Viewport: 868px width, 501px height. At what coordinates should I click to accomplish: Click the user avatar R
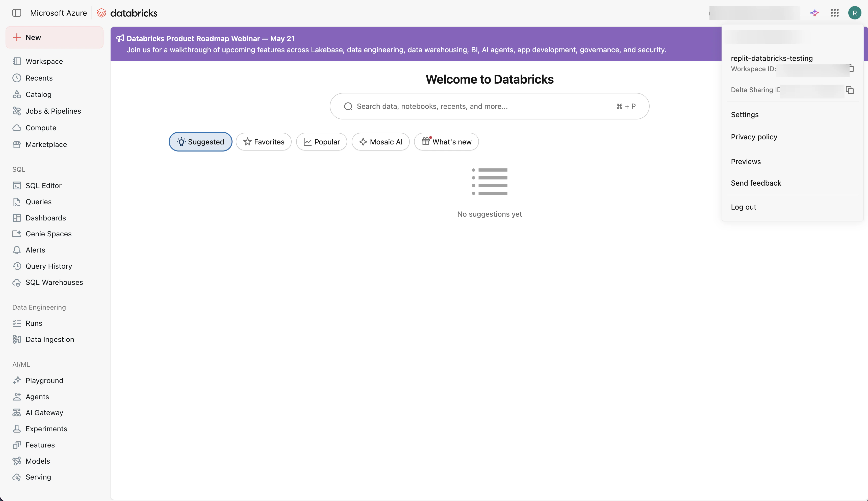(x=855, y=13)
